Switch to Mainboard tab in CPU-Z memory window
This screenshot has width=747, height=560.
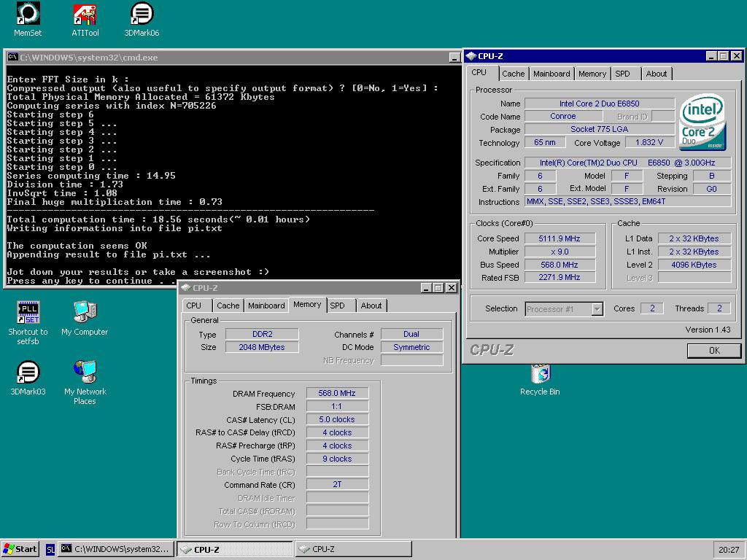[x=266, y=306]
